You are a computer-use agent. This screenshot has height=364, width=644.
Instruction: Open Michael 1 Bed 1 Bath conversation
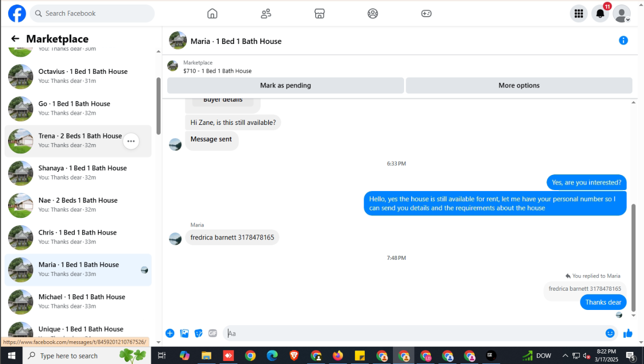78,302
